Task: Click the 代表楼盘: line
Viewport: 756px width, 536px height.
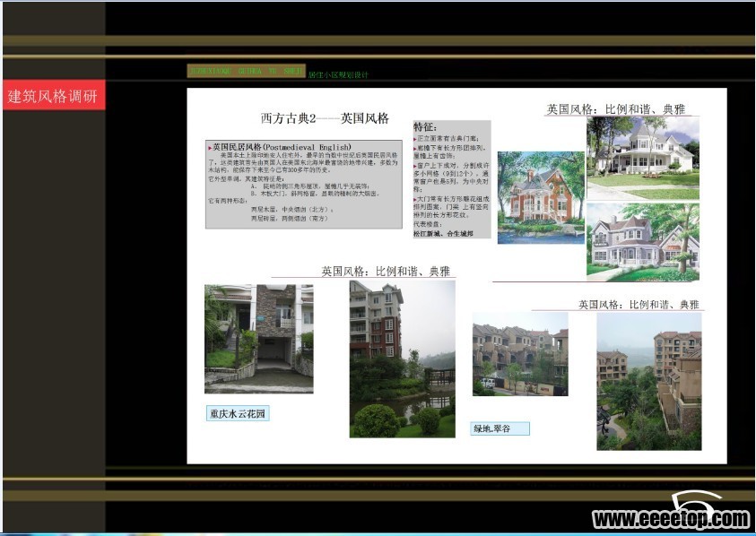Action: point(427,224)
